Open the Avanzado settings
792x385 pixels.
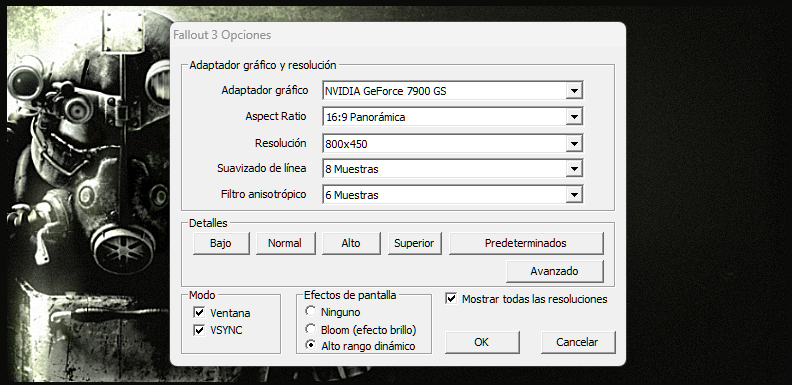point(554,271)
